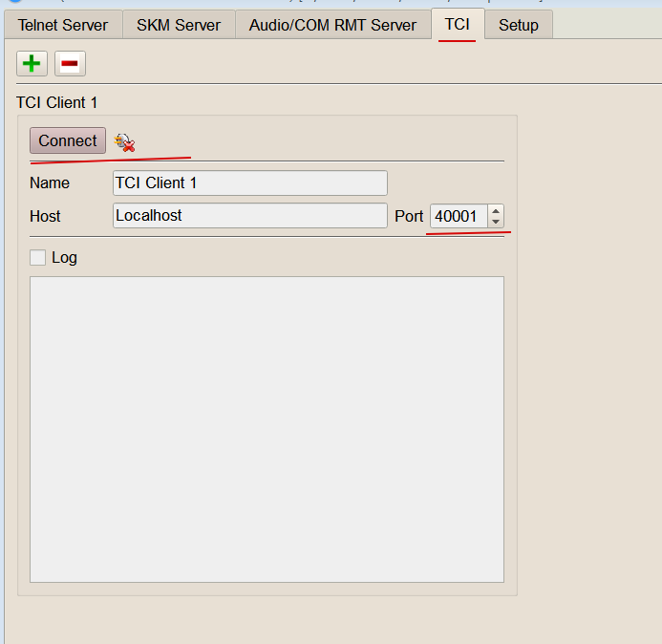662x644 pixels.
Task: Focus the Host field showing Localhost
Action: pyautogui.click(x=249, y=216)
